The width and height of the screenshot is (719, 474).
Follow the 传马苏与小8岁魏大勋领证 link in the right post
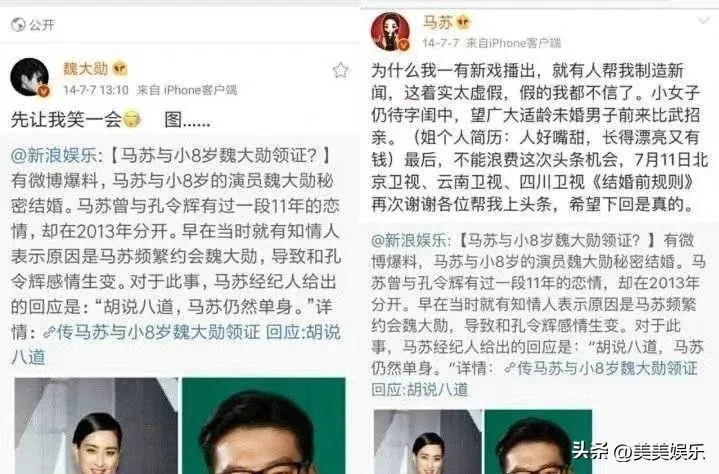click(x=601, y=368)
